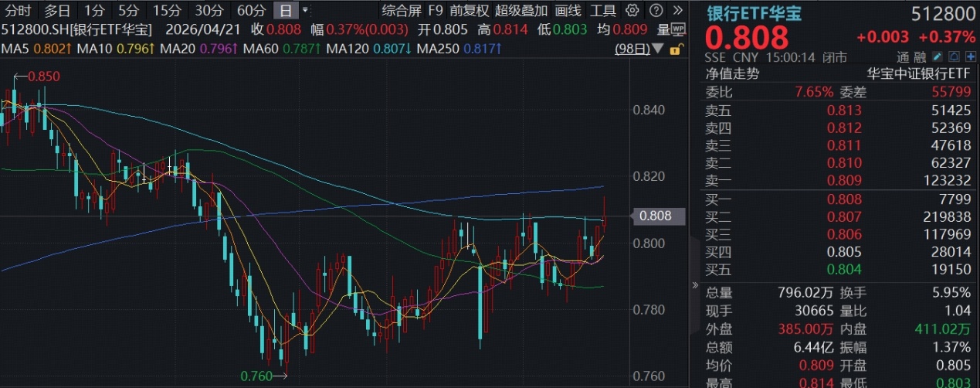Toggle the yellow chart lock icon
Screen dimensions: 980x388
click(676, 49)
